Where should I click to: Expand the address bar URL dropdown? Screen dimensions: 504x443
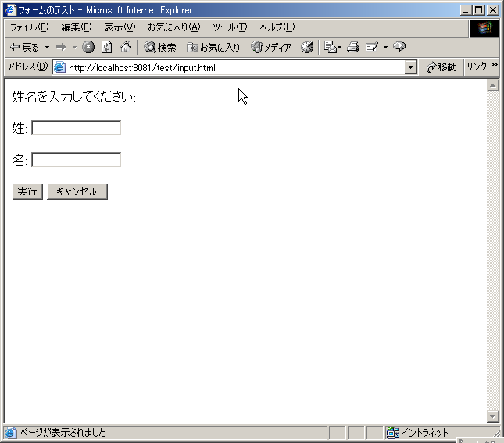coord(410,67)
